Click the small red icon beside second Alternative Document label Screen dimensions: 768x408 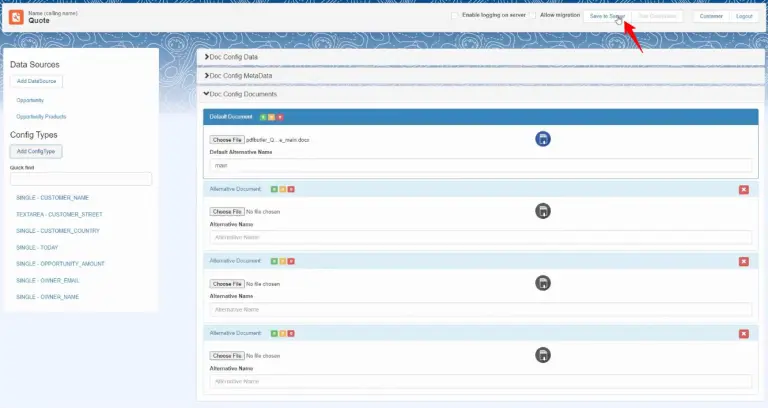coord(291,261)
